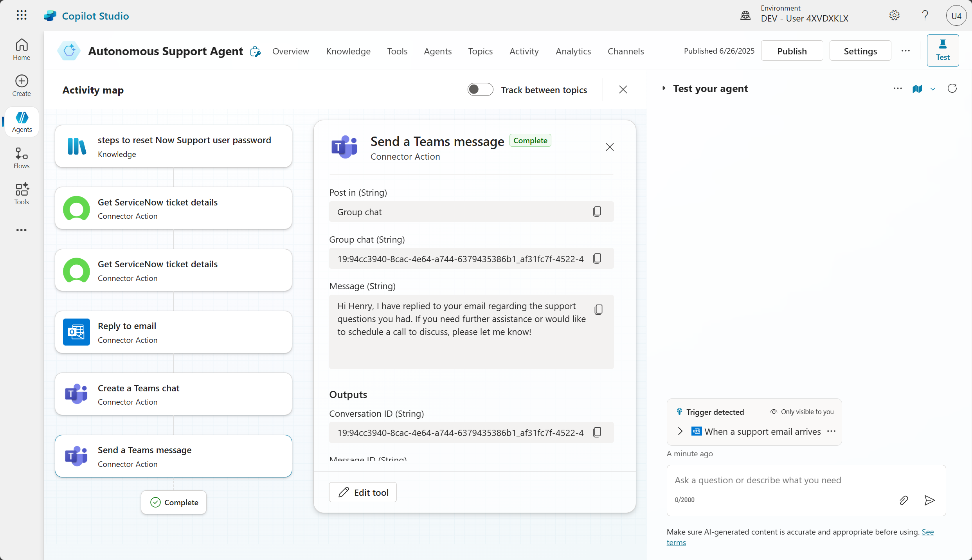The width and height of the screenshot is (972, 560).
Task: Toggle Track between topics switch
Action: [480, 90]
